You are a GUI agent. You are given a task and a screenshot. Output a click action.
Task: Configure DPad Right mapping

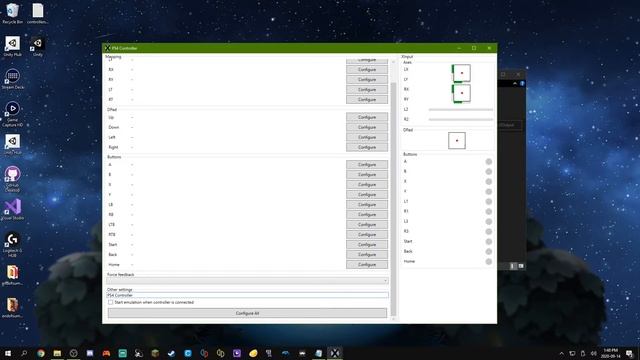pyautogui.click(x=367, y=147)
